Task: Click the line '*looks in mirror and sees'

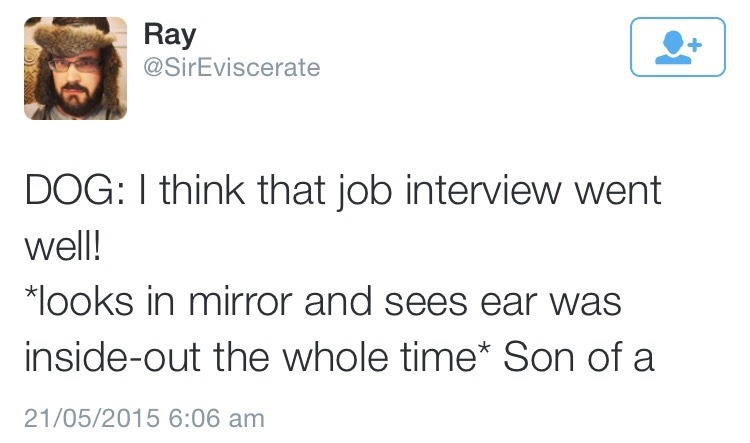Action: 250,301
